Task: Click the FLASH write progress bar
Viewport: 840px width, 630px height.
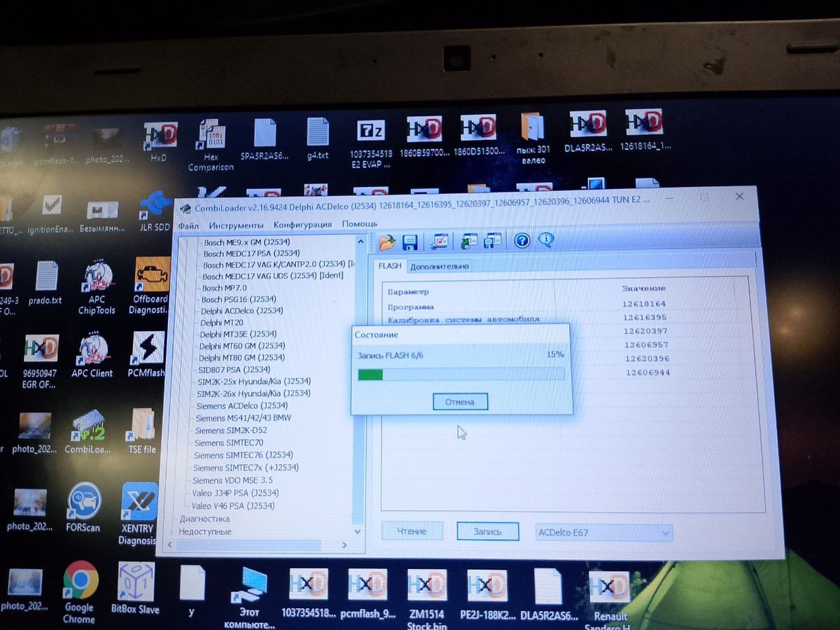Action: coord(461,374)
